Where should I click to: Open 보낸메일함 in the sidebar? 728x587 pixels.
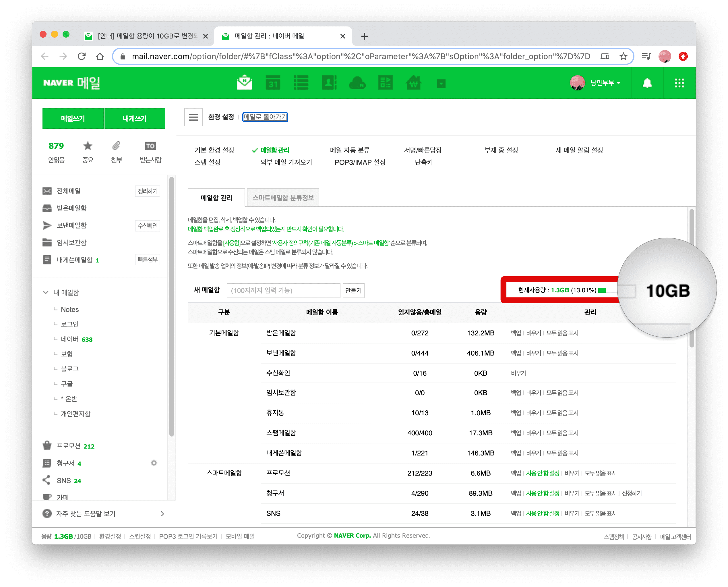pyautogui.click(x=71, y=225)
